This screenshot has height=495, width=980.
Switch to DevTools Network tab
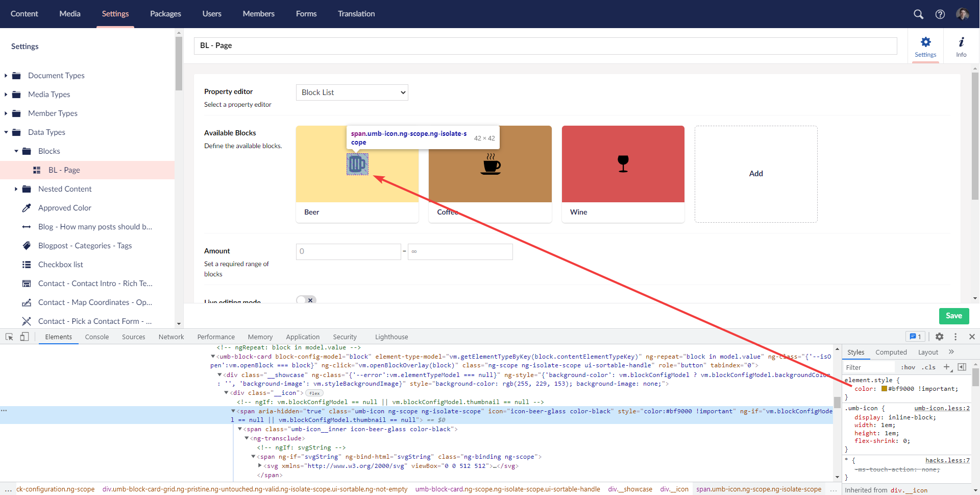(171, 337)
